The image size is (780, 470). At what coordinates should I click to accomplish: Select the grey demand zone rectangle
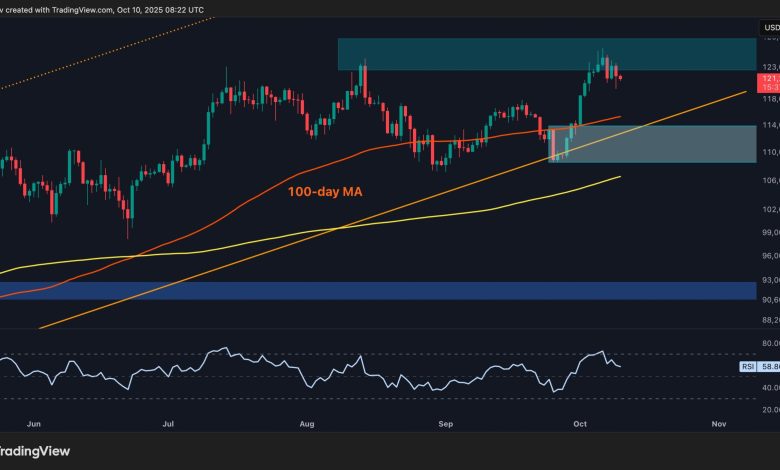click(x=680, y=144)
